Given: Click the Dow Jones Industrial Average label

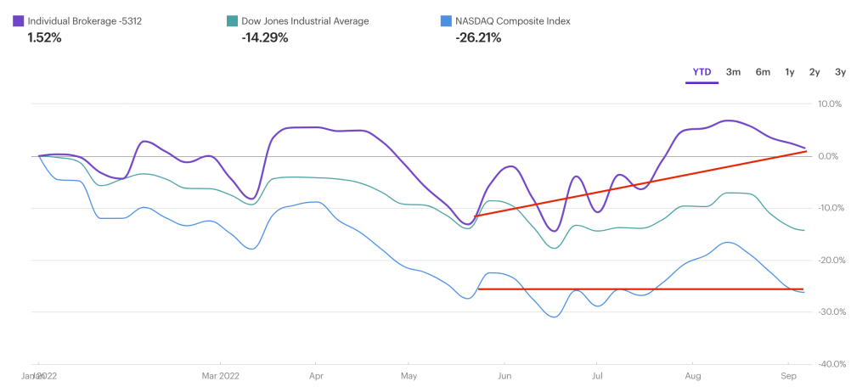Looking at the screenshot, I should 306,20.
